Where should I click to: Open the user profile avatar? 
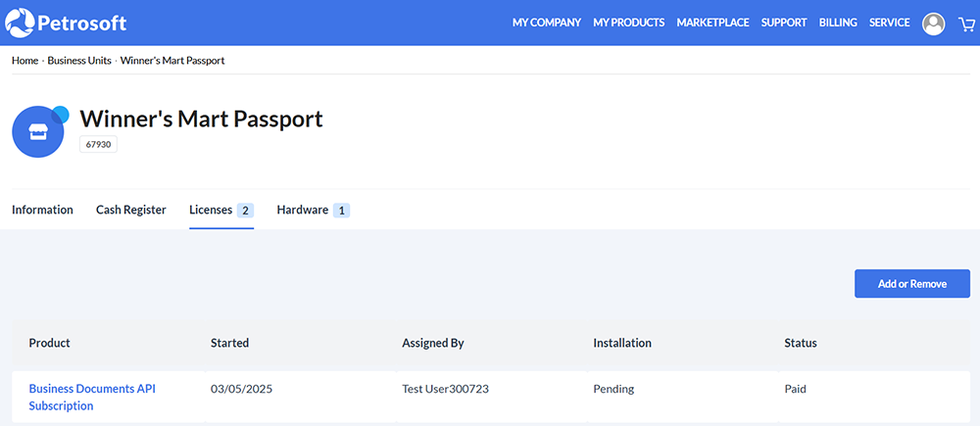[x=934, y=24]
